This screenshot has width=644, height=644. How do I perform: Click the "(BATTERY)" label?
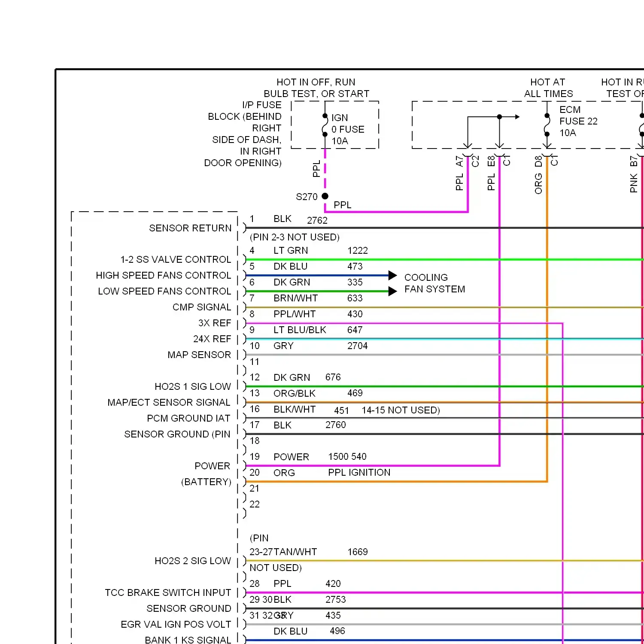206,482
